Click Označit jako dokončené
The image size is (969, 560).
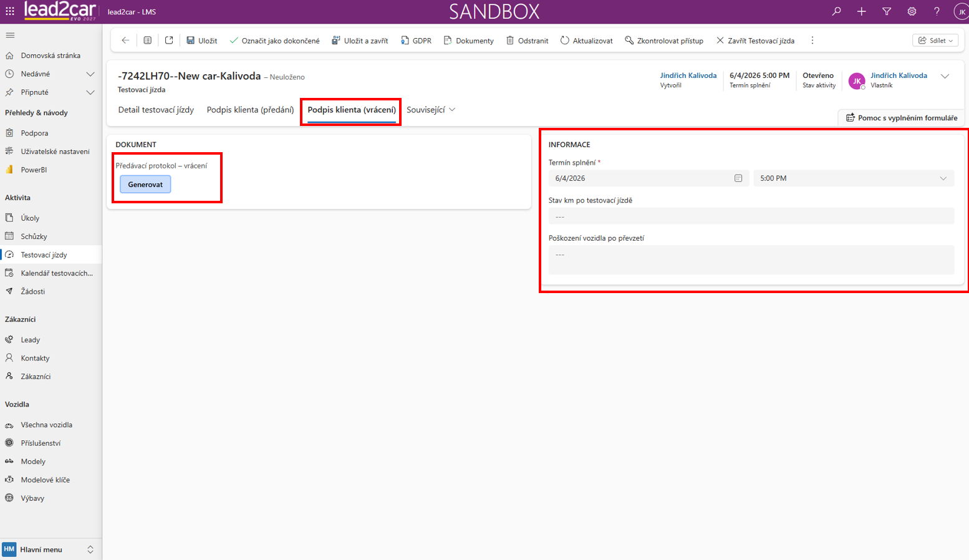pos(274,41)
